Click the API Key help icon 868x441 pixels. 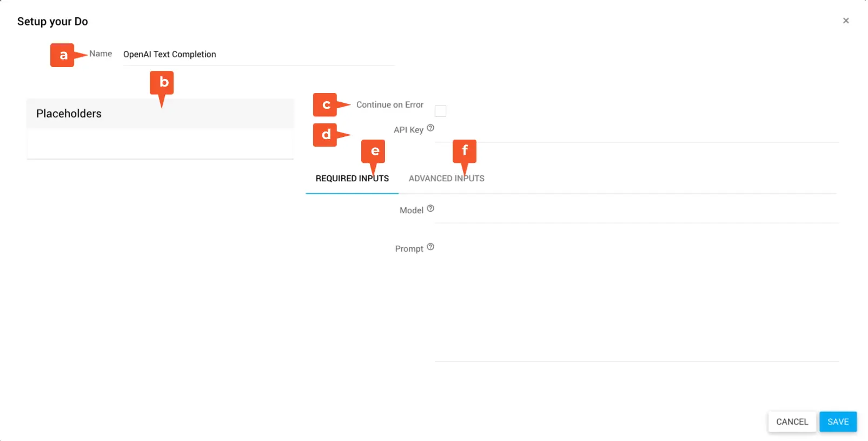tap(430, 128)
